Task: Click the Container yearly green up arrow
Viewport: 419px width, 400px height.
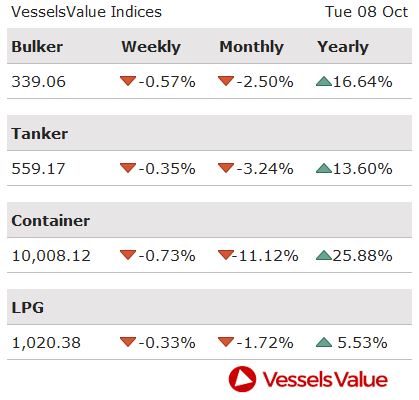Action: click(323, 255)
